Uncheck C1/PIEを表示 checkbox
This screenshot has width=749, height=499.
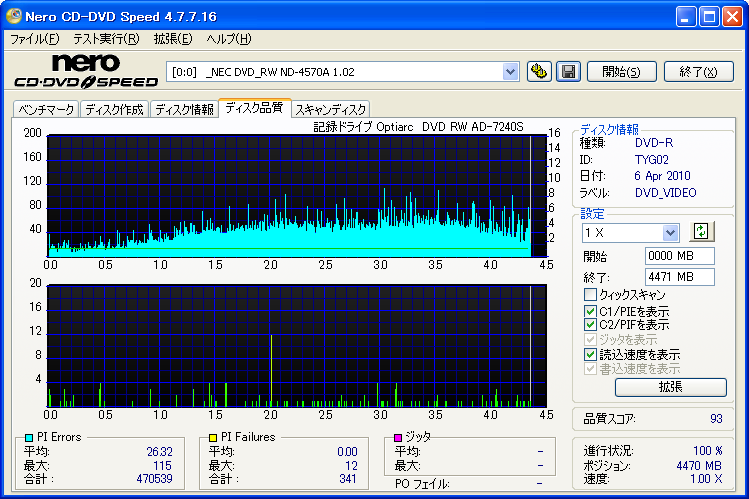click(590, 311)
